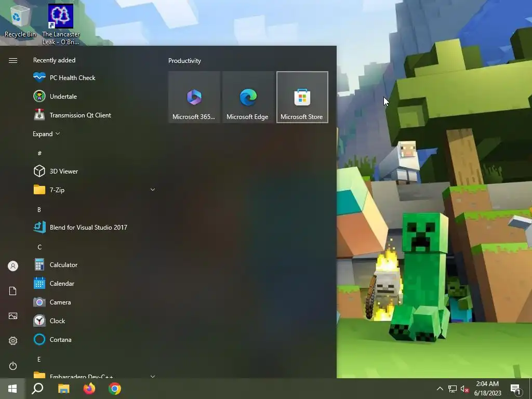This screenshot has height=399, width=532.
Task: Launch Cortana
Action: [95, 339]
